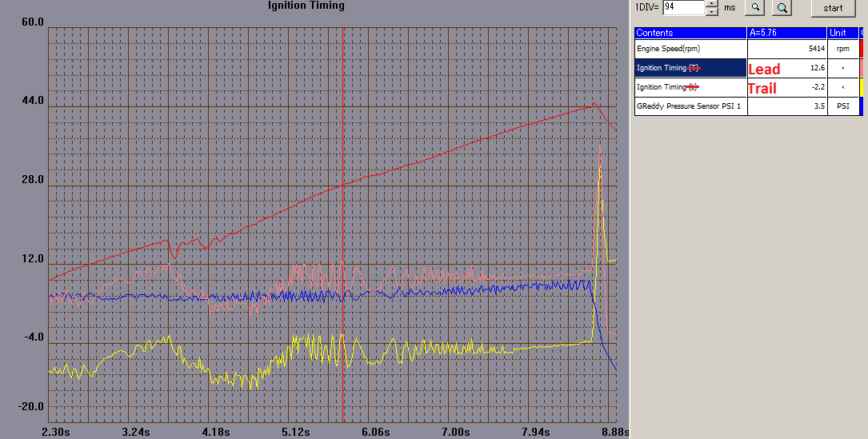Decrease the 1DIV value with down arrow

[713, 11]
